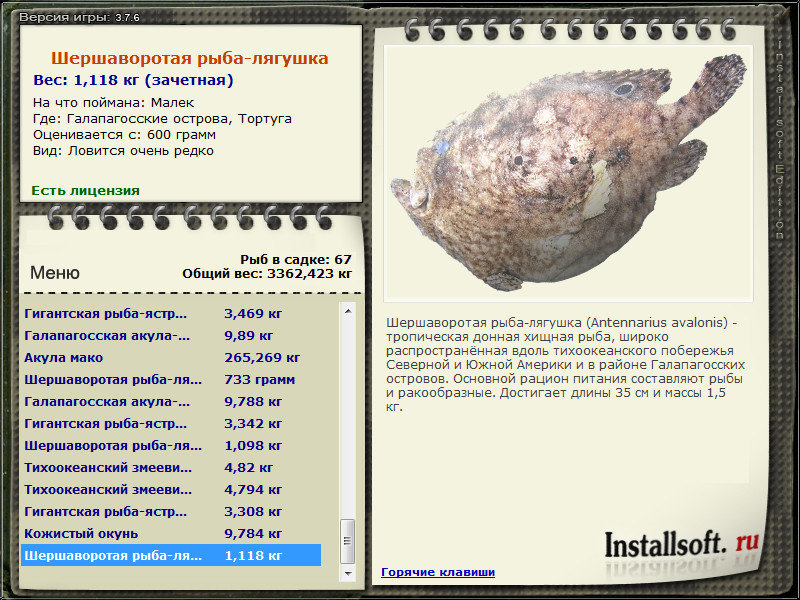Viewport: 800px width, 600px height.
Task: Select the fish weighing 733 грамм
Action: (x=171, y=380)
